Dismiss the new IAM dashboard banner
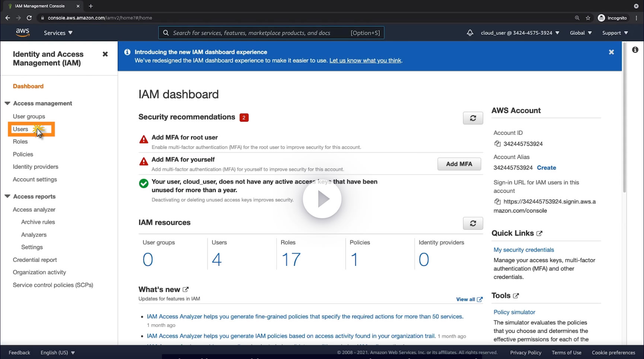This screenshot has height=359, width=644. [x=611, y=52]
